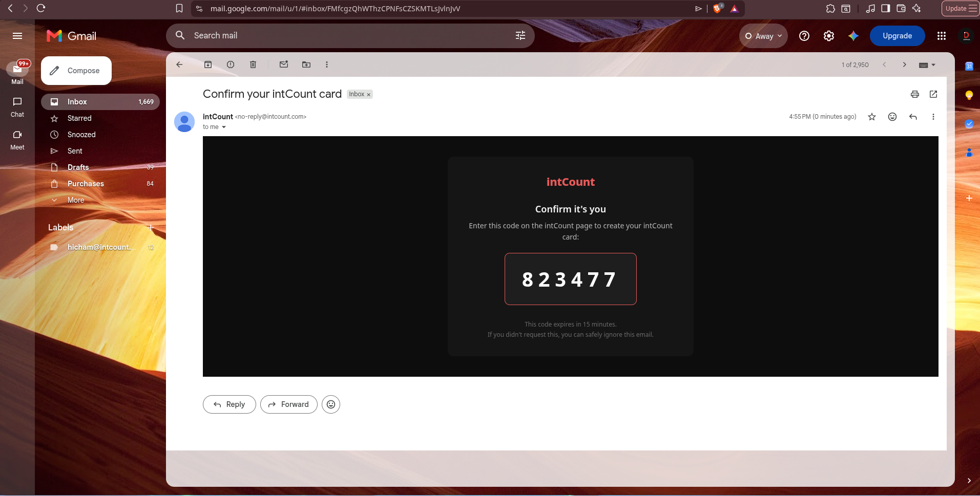Open the Snoozed folder
Viewport: 980px width, 496px height.
[x=100, y=135]
